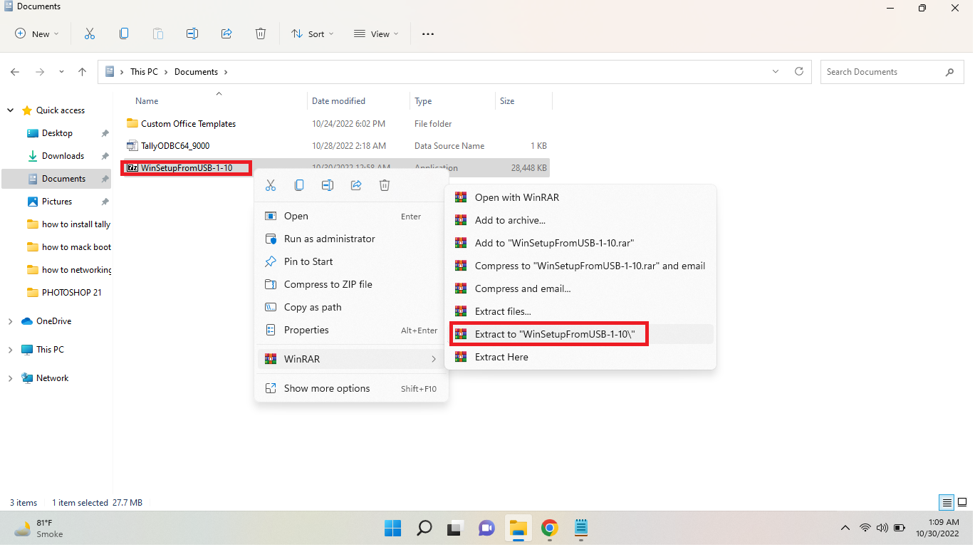Select the Custom Office Templates folder
Screen dimensions: 980x552
[188, 124]
